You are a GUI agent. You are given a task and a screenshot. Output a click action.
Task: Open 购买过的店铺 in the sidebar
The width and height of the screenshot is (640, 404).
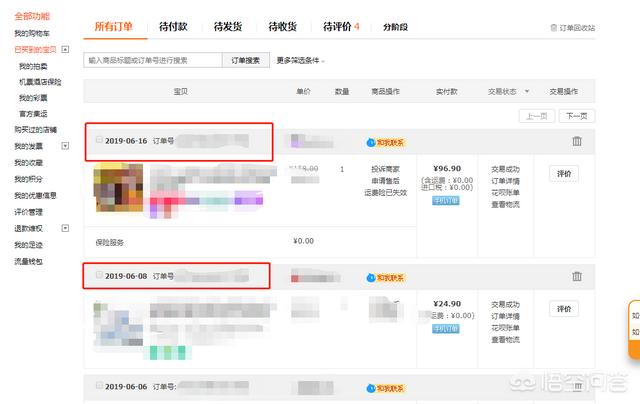[x=36, y=130]
